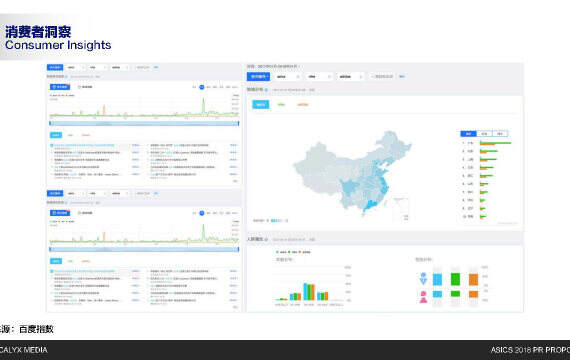Image resolution: width=570 pixels, height=360 pixels.
Task: Open the adidas keyword dropdown in right panel
Action: 350,77
